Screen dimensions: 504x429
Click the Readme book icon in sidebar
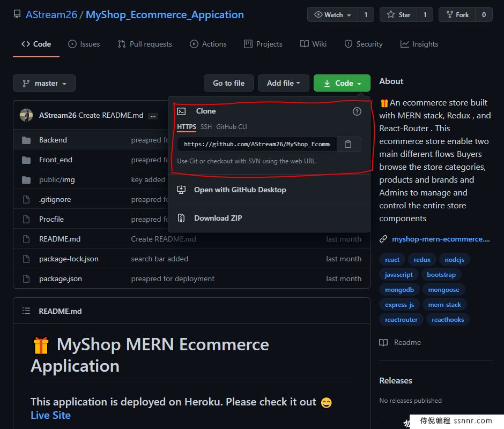click(x=383, y=342)
